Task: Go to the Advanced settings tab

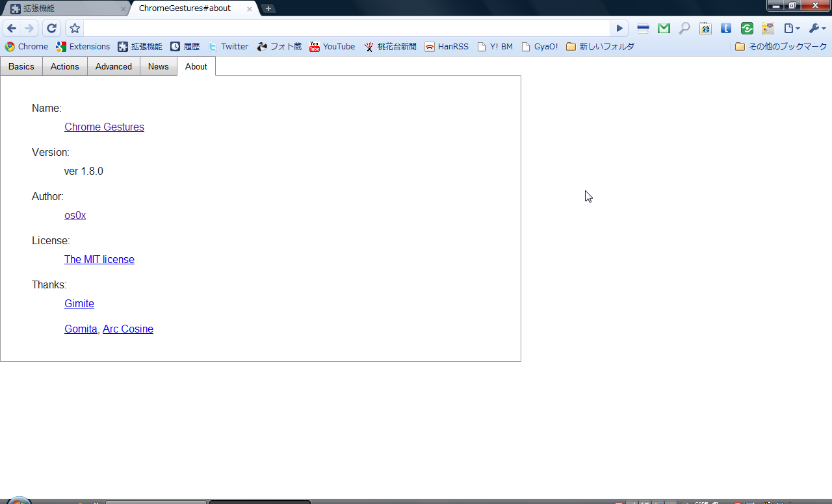Action: click(x=114, y=66)
